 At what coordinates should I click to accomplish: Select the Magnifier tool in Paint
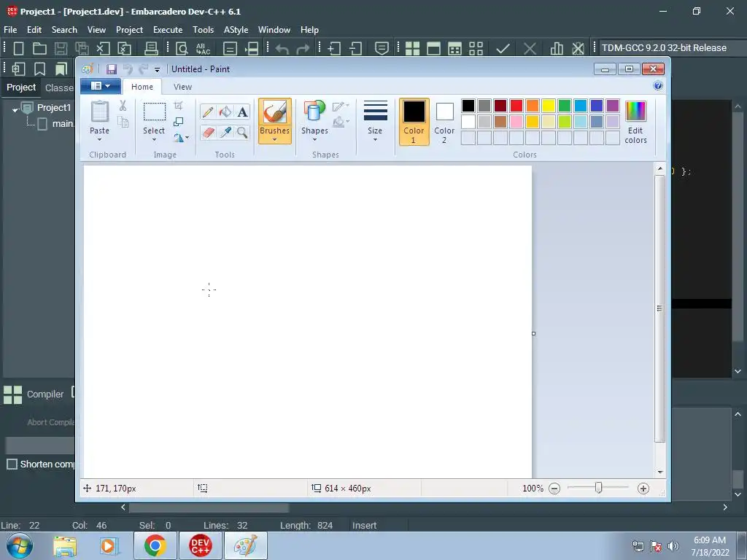pyautogui.click(x=242, y=132)
